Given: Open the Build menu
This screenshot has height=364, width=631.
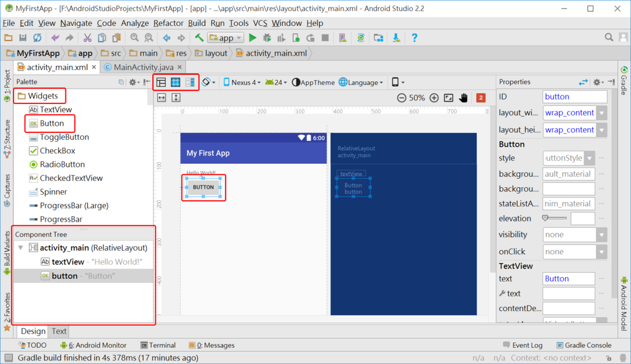Looking at the screenshot, I should 197,23.
